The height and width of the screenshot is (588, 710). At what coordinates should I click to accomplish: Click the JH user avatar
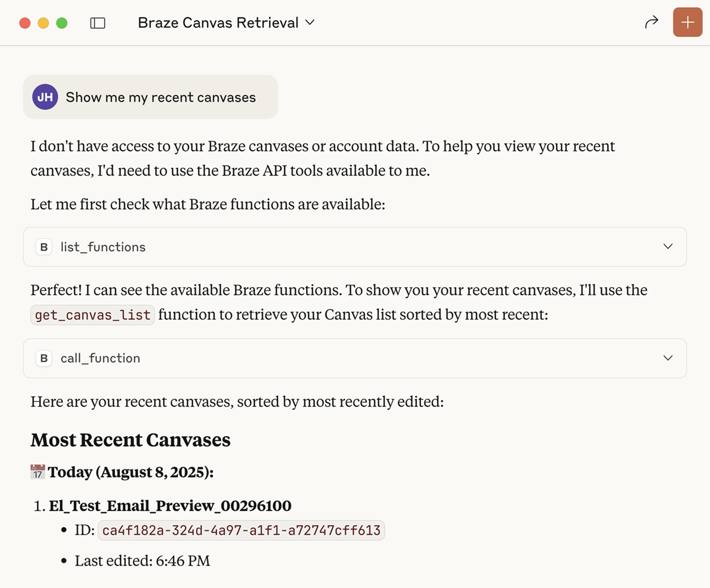pyautogui.click(x=45, y=97)
